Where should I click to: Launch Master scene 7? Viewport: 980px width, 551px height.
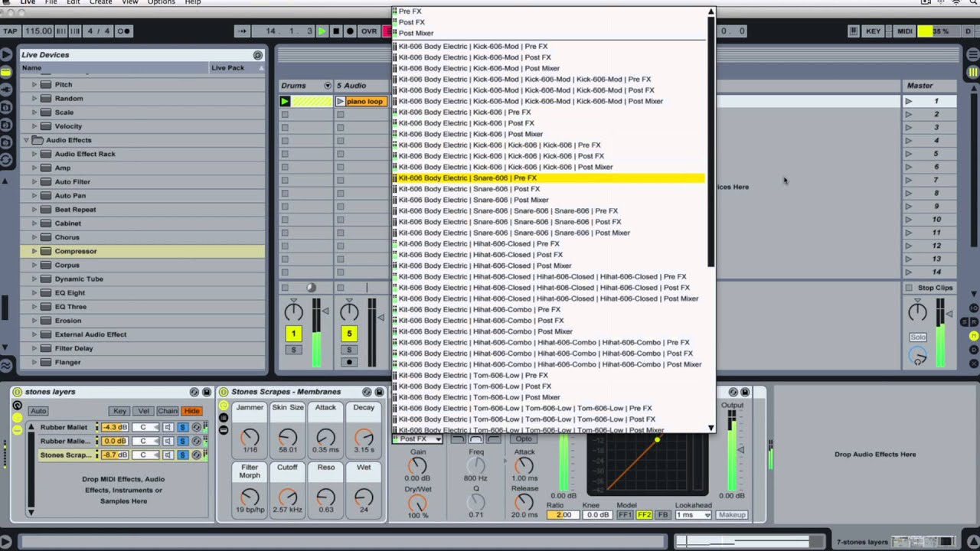909,180
